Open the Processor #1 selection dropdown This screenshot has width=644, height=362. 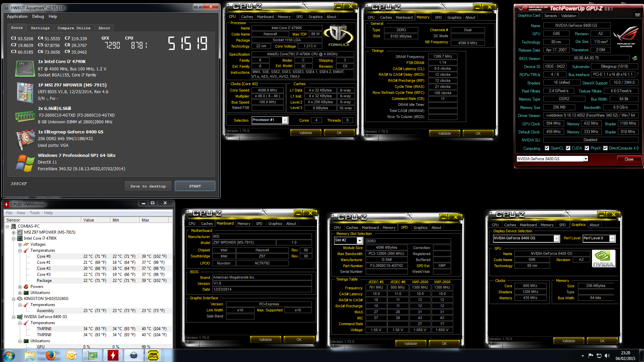click(285, 120)
